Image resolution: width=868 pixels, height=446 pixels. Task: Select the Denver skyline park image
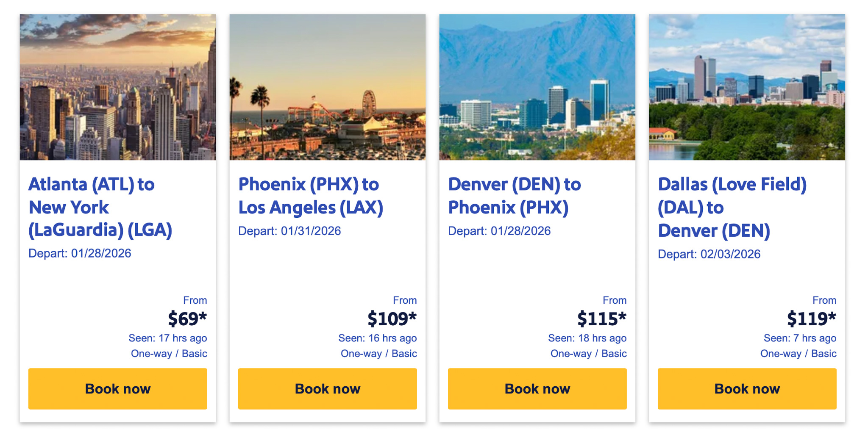[x=747, y=87]
